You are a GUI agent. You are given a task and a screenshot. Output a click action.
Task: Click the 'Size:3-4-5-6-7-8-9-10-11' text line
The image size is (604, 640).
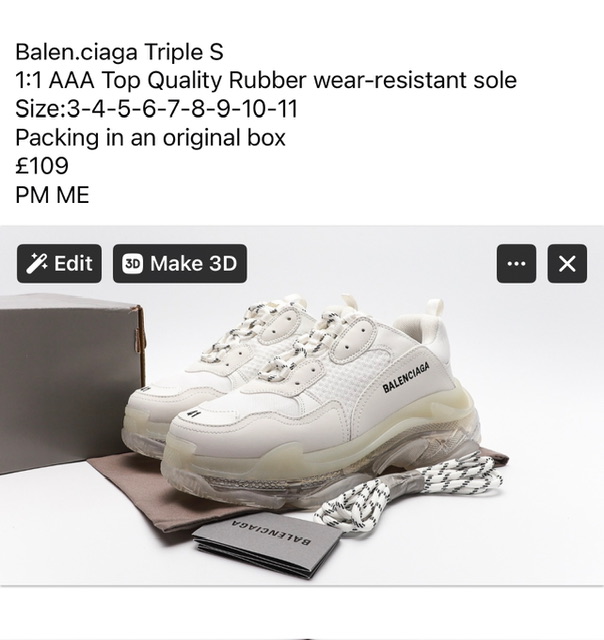156,109
